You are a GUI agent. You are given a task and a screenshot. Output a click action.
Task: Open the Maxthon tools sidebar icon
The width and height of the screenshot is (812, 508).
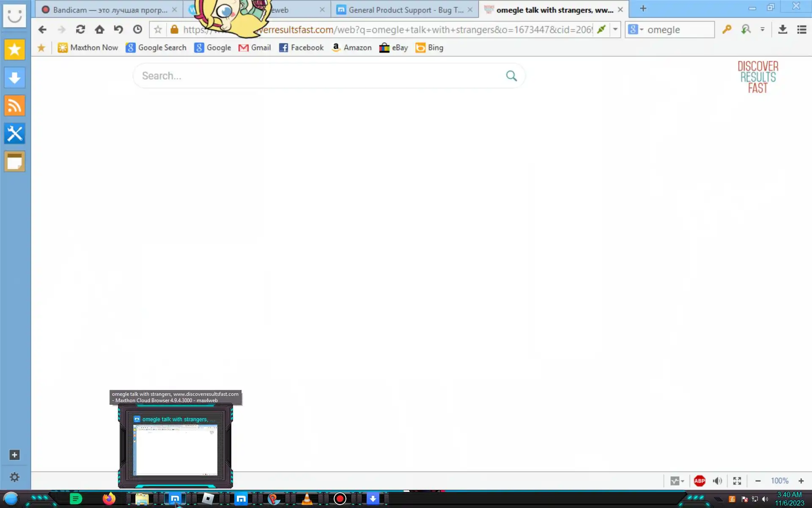point(14,134)
